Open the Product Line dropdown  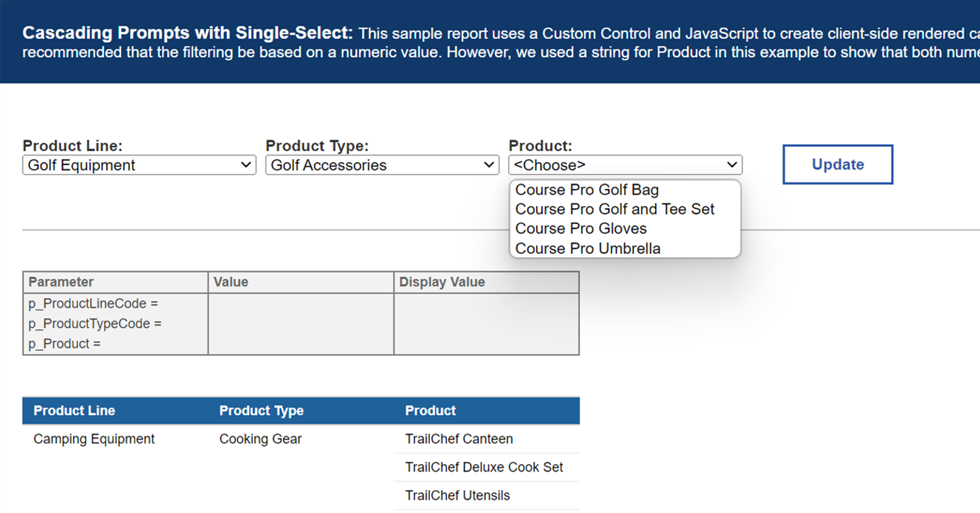click(x=139, y=165)
